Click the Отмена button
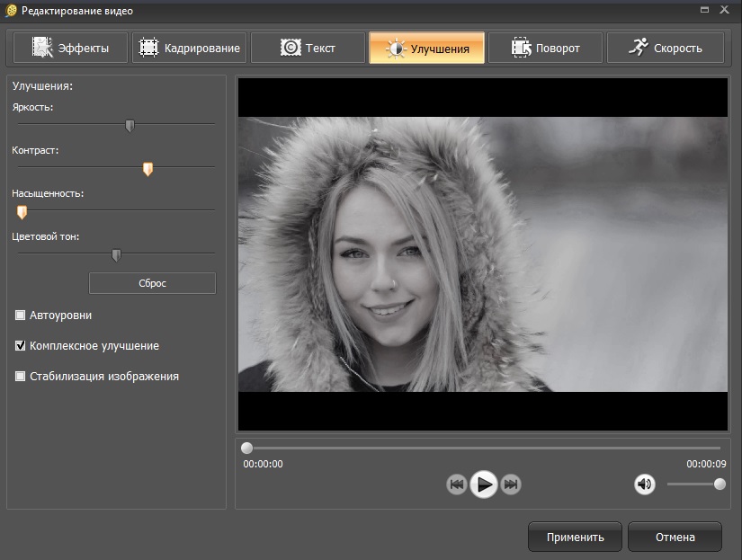The height and width of the screenshot is (560, 742). 675,538
